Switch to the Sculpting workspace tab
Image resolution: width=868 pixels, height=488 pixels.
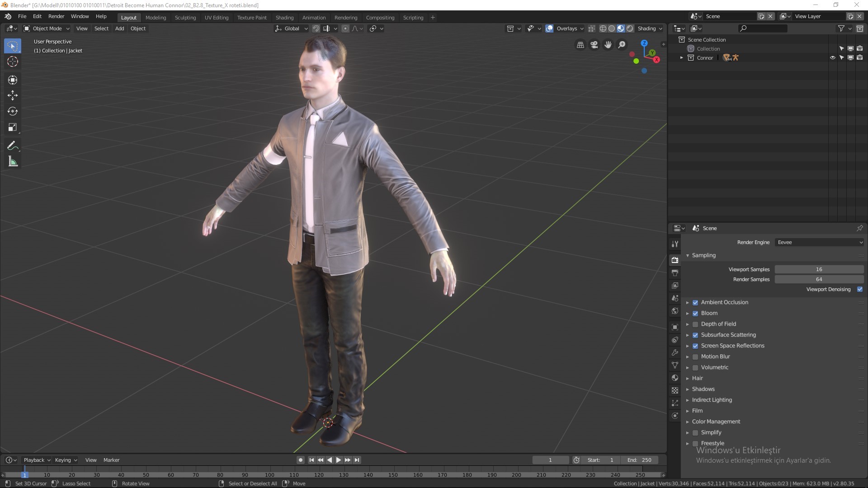click(185, 18)
